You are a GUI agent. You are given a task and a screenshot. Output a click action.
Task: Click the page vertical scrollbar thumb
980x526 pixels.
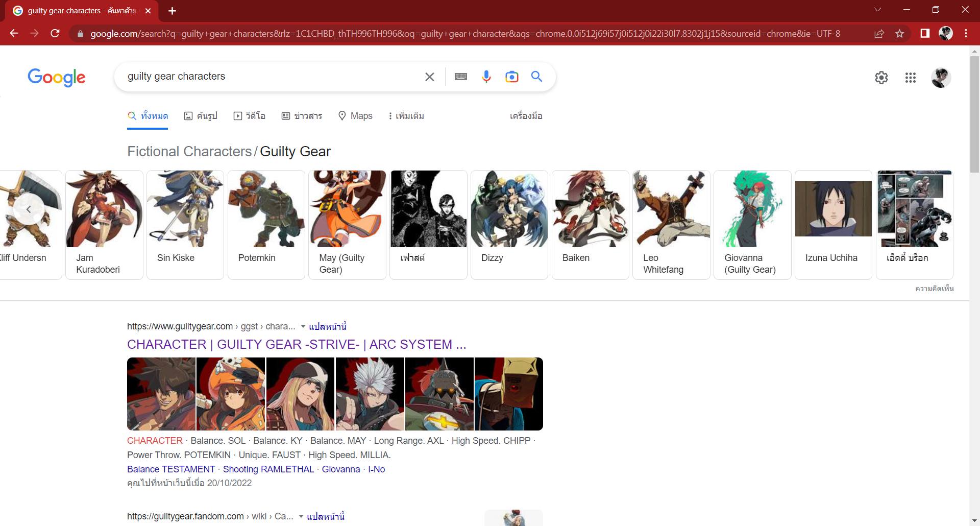974,115
